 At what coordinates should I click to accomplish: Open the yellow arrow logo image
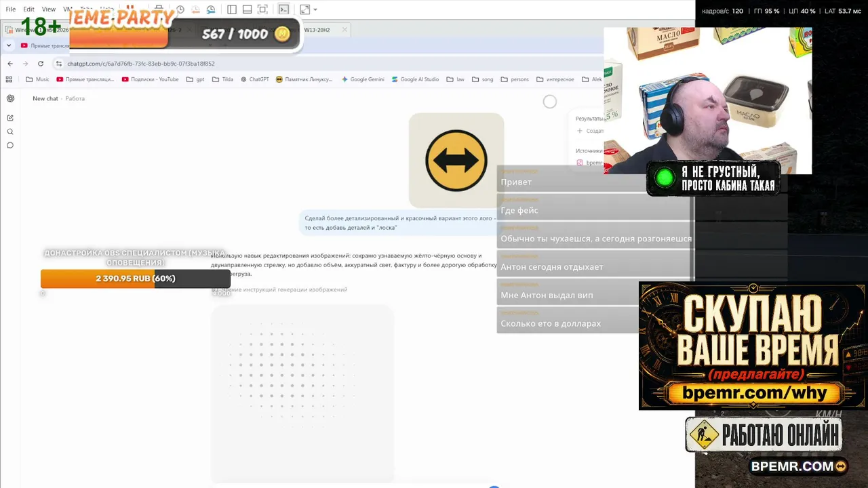[x=456, y=161]
